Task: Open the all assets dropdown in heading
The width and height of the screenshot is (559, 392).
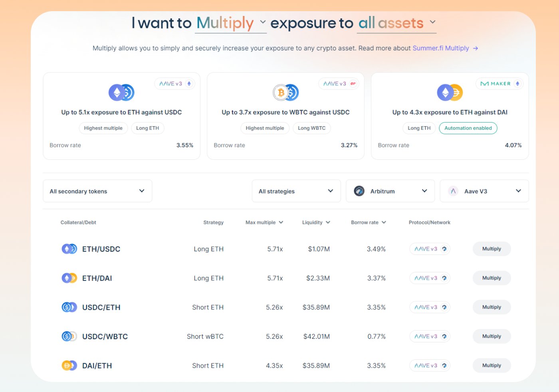Action: 396,23
